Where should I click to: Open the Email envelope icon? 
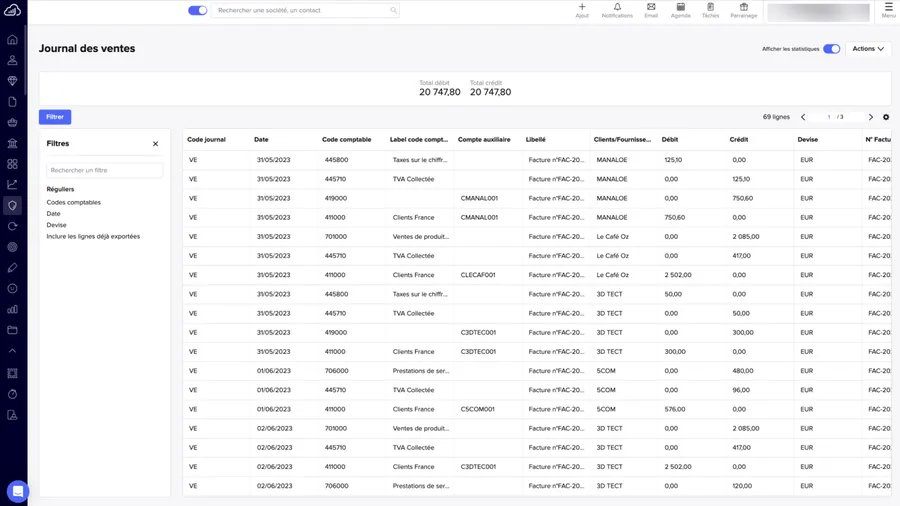[651, 8]
